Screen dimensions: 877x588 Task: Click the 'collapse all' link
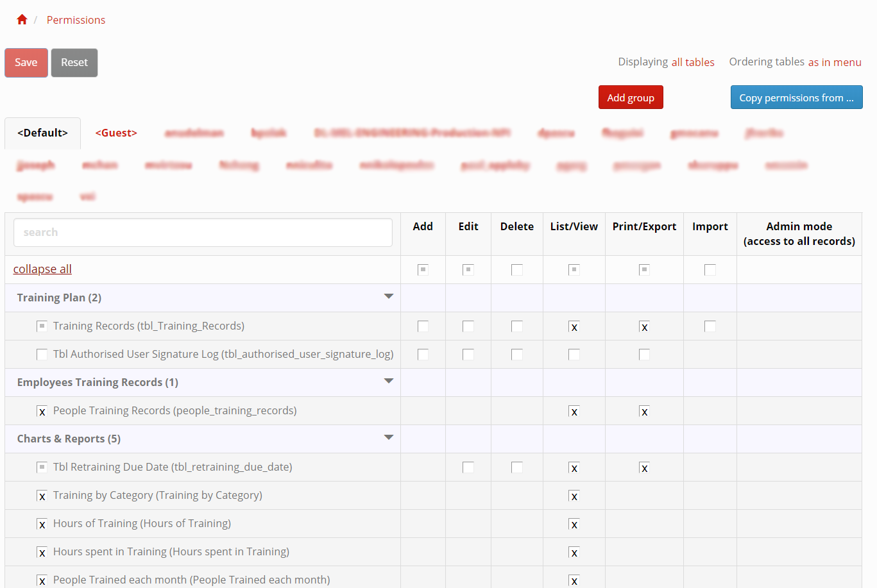[x=42, y=269]
